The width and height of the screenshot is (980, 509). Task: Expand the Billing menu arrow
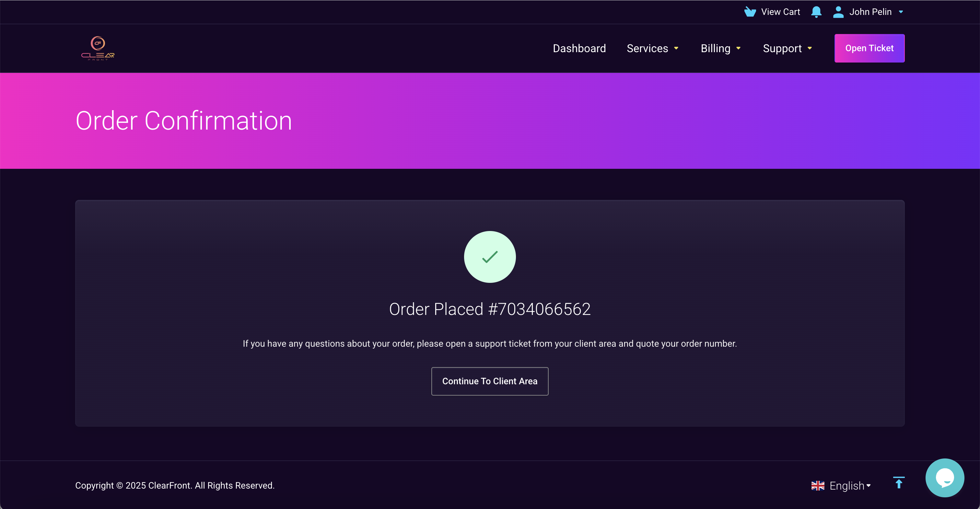[739, 48]
